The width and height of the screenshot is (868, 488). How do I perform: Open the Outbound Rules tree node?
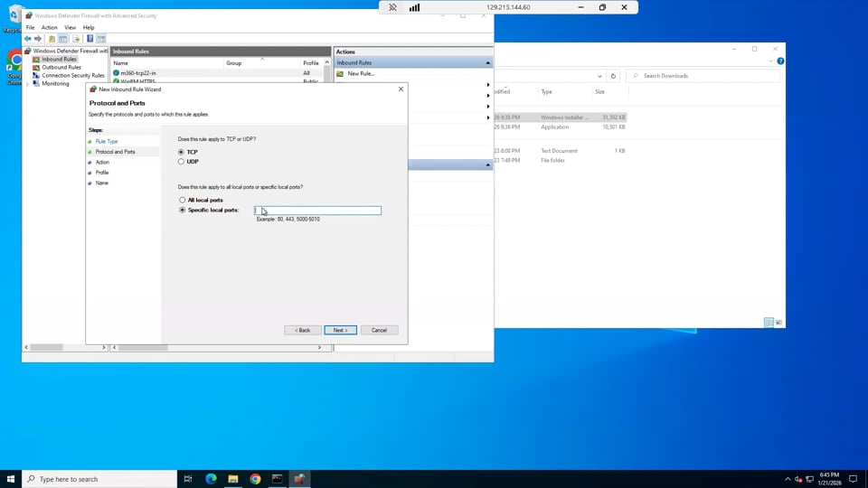(61, 67)
